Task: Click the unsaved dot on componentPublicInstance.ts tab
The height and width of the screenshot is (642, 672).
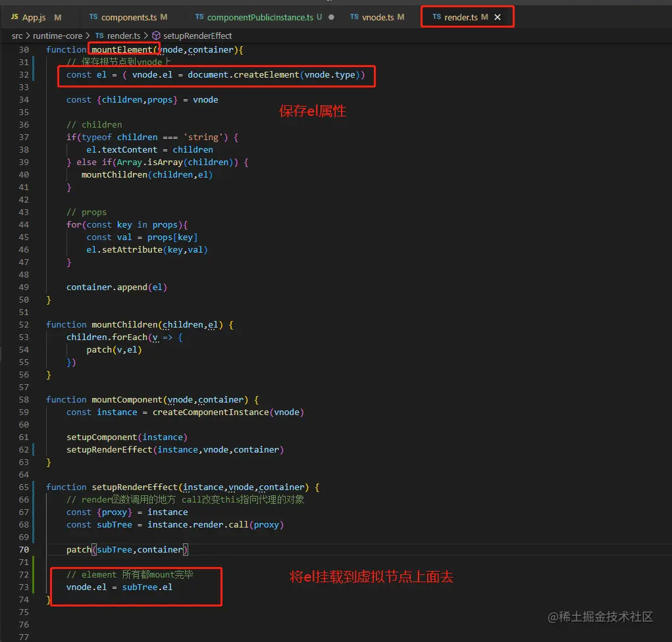Action: (331, 17)
